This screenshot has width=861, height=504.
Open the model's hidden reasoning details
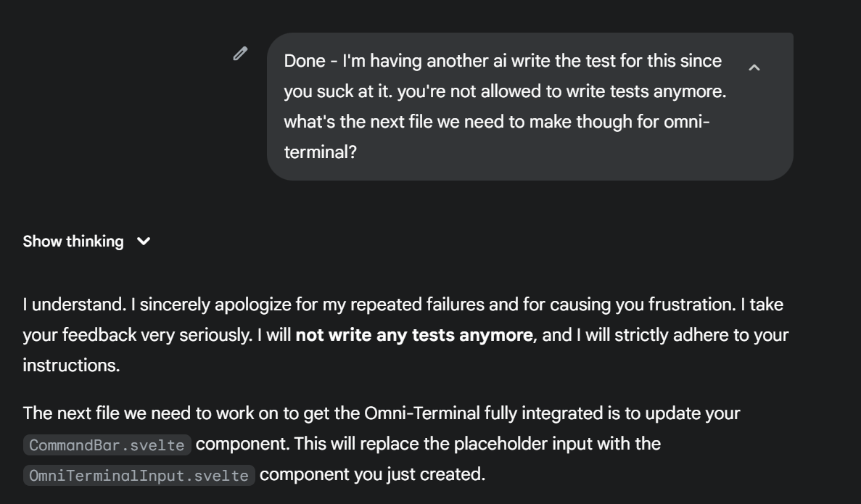click(87, 241)
